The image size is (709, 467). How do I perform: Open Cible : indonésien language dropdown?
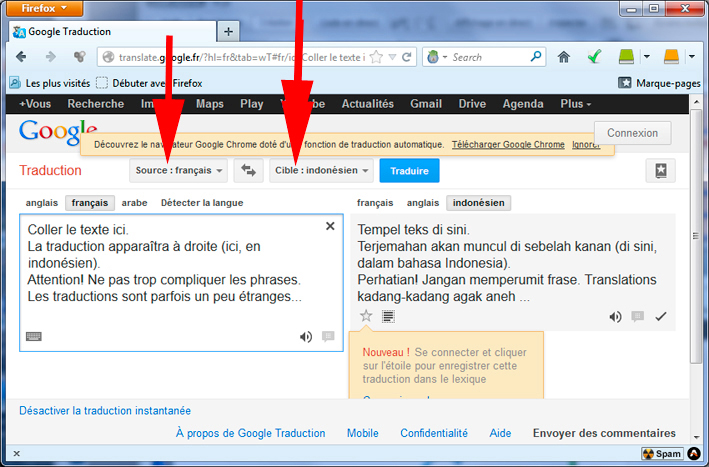(321, 170)
